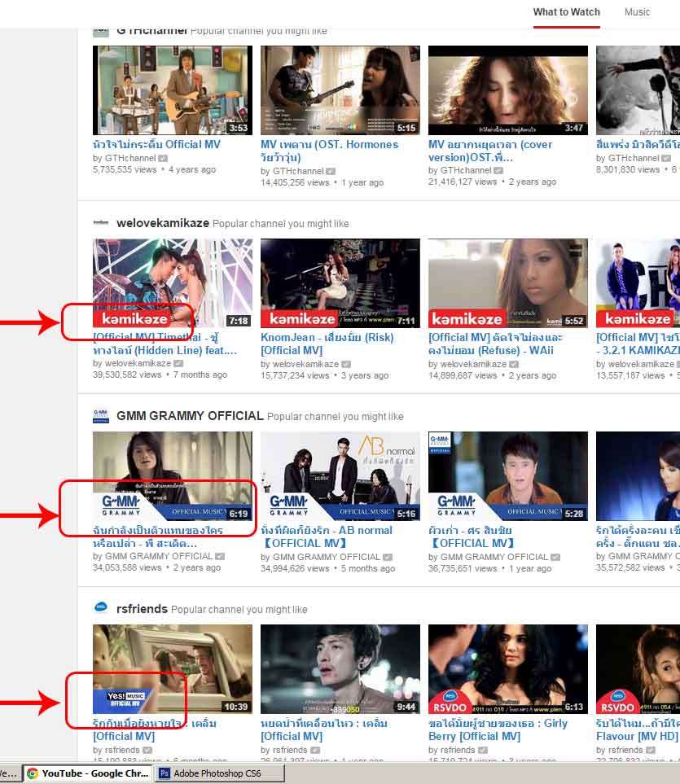Open 'Timethai (Hidden Line)' video title

tap(165, 344)
